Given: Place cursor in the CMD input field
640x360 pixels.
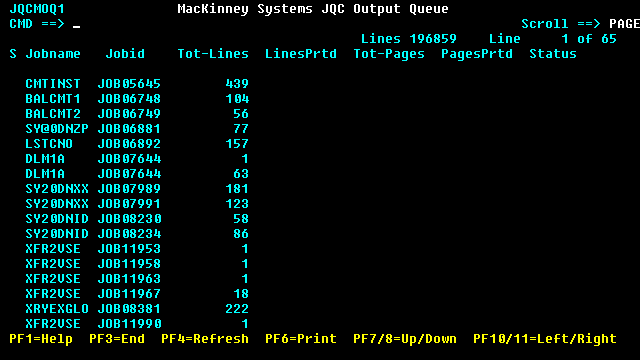Looking at the screenshot, I should click(x=76, y=24).
